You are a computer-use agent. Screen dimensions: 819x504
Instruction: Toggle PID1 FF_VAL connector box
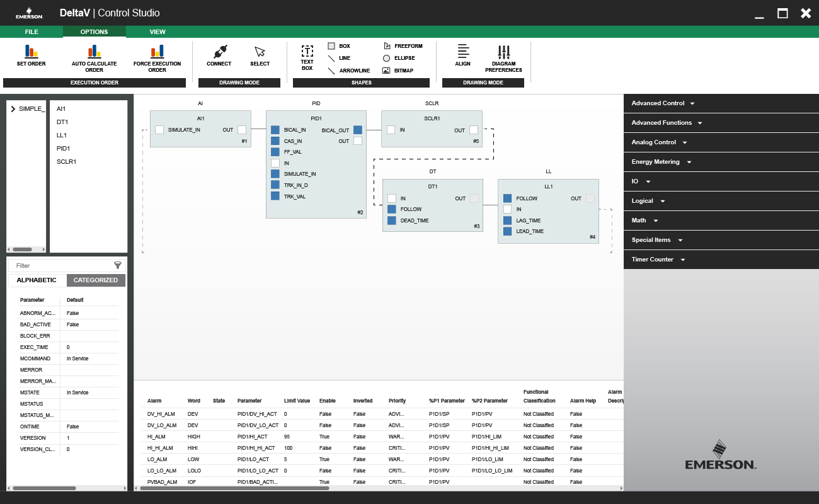[275, 152]
